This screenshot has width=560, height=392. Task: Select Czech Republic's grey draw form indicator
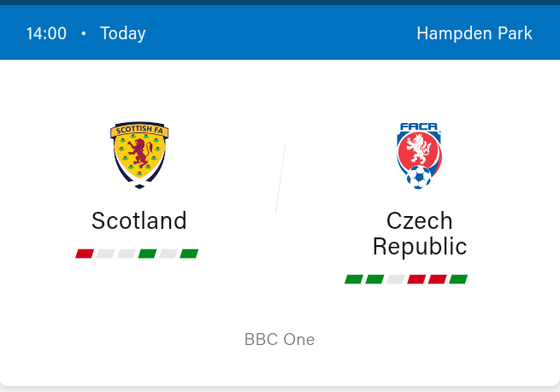[396, 279]
